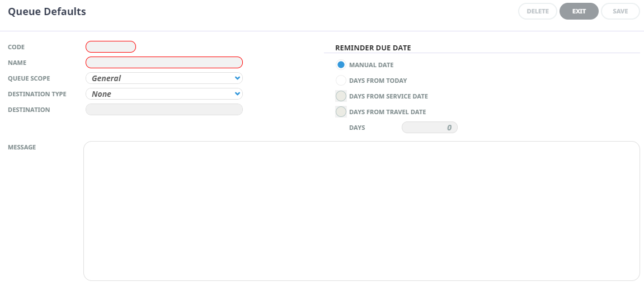The image size is (644, 286).
Task: Open the Queue Scope dropdown
Action: coord(164,78)
